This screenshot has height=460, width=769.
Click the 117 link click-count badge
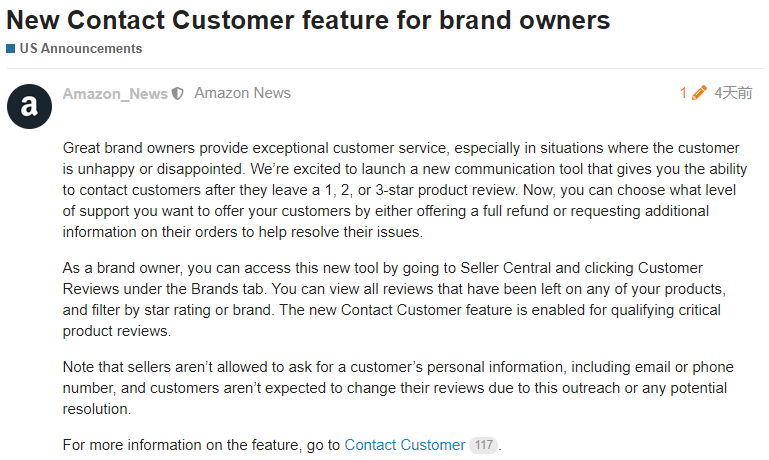(x=483, y=445)
